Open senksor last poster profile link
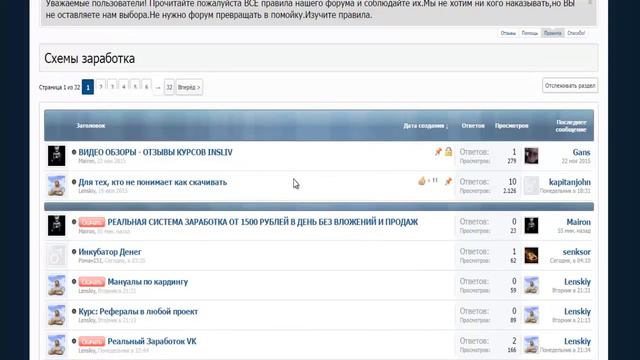This screenshot has width=640, height=360. pyautogui.click(x=576, y=252)
